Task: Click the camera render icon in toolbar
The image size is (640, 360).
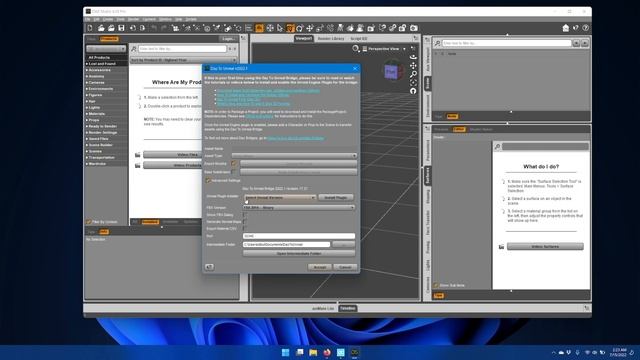Action: [414, 28]
